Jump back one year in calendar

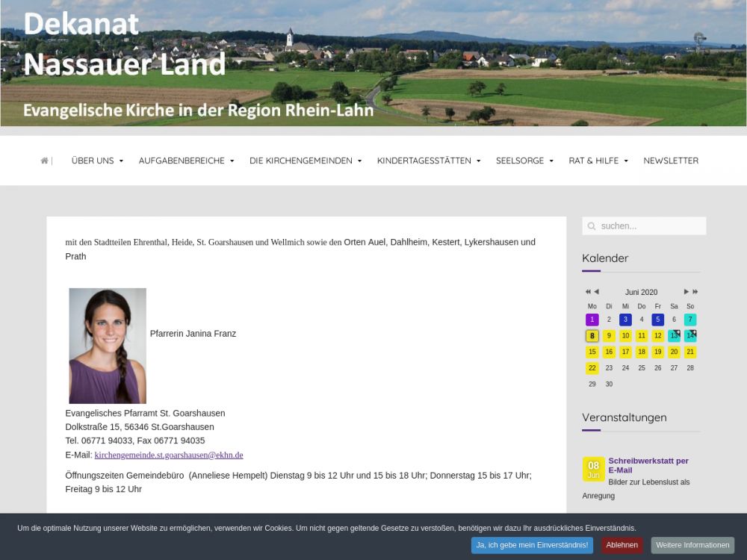588,292
